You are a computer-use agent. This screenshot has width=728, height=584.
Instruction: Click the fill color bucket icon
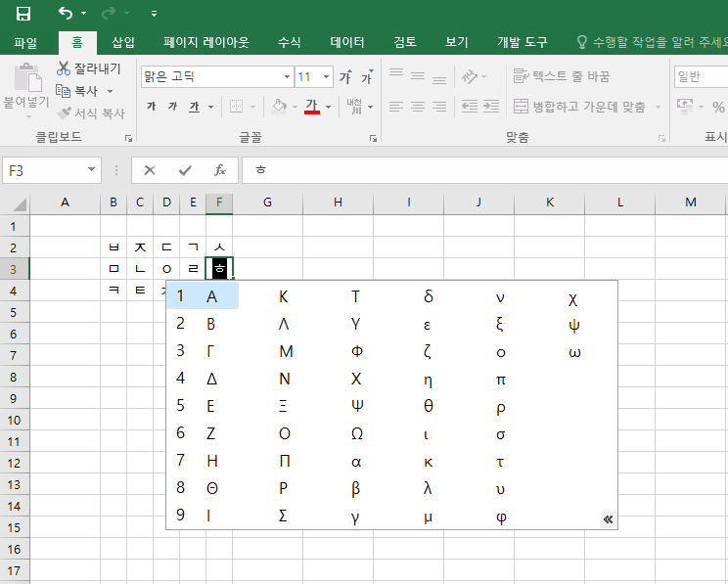[x=280, y=107]
